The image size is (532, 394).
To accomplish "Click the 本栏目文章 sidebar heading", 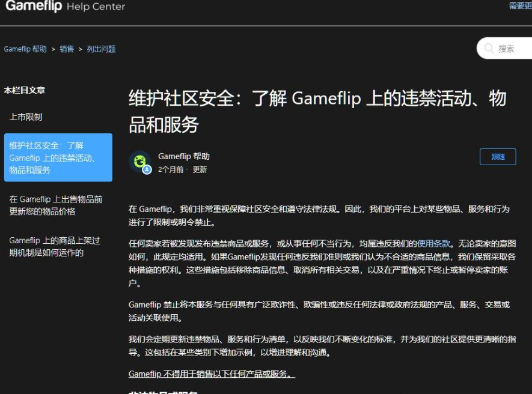I will (25, 90).
